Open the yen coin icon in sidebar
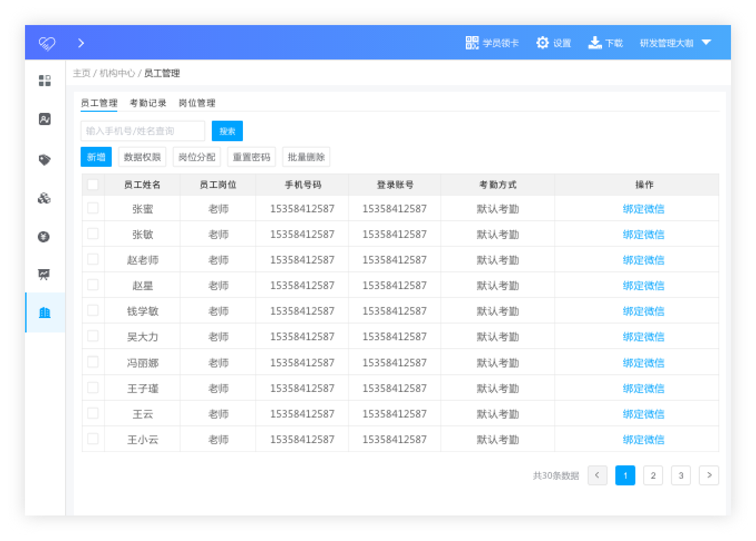The image size is (756, 541). tap(44, 237)
